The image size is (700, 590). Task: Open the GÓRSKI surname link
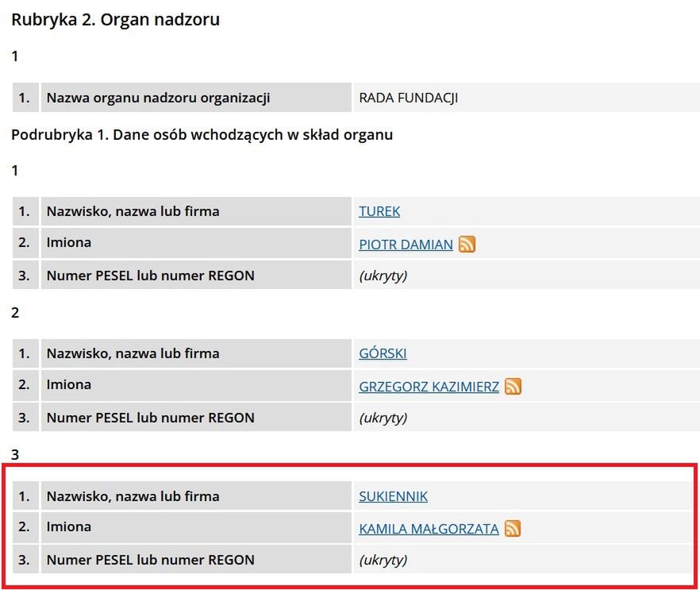click(383, 353)
